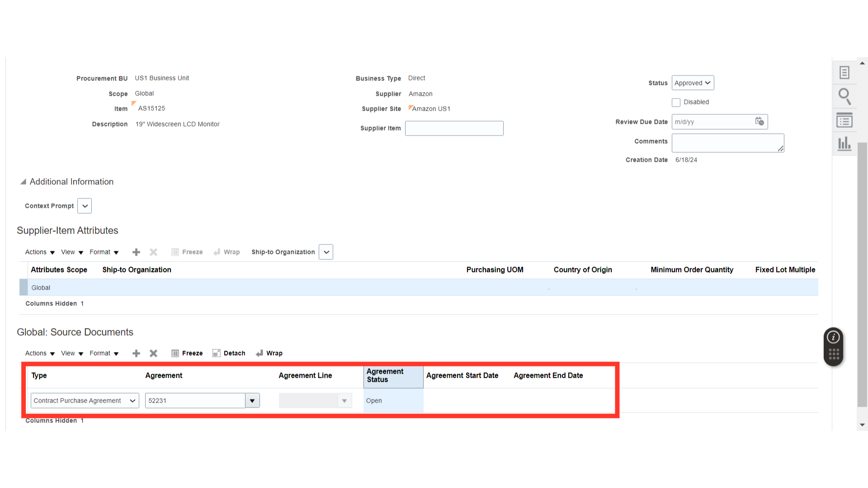Open the document panel icon in right sidebar
This screenshot has width=868, height=488.
pyautogui.click(x=844, y=73)
